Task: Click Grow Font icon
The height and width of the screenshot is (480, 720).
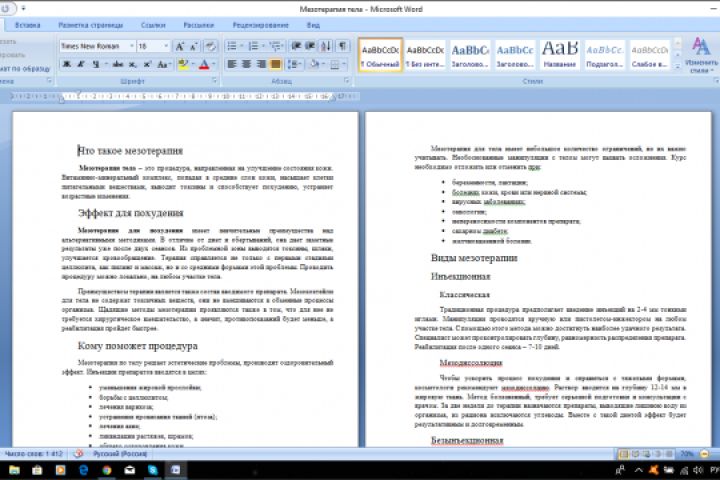Action: point(180,46)
